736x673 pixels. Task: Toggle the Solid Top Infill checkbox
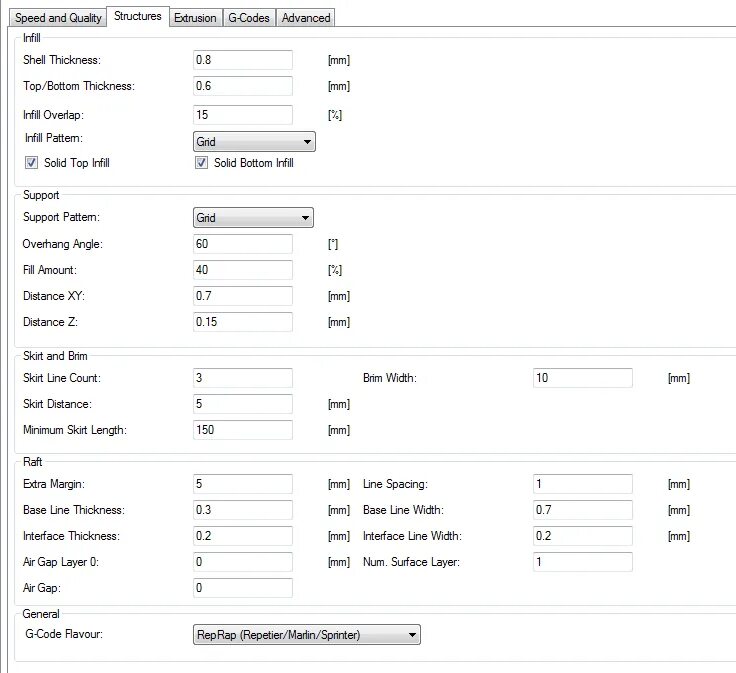coord(32,163)
